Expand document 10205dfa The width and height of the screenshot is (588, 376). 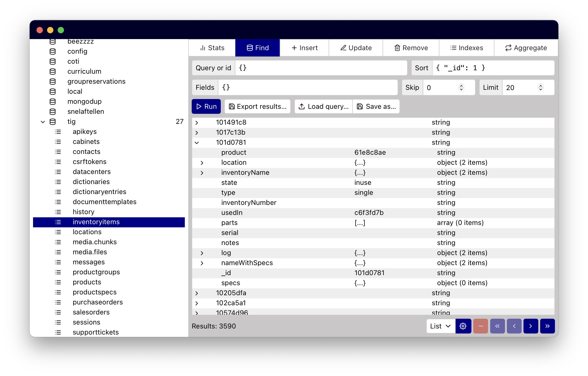[197, 293]
